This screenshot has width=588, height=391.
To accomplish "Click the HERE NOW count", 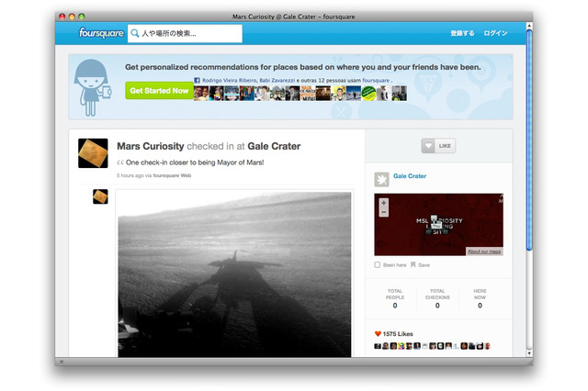I will click(x=480, y=306).
